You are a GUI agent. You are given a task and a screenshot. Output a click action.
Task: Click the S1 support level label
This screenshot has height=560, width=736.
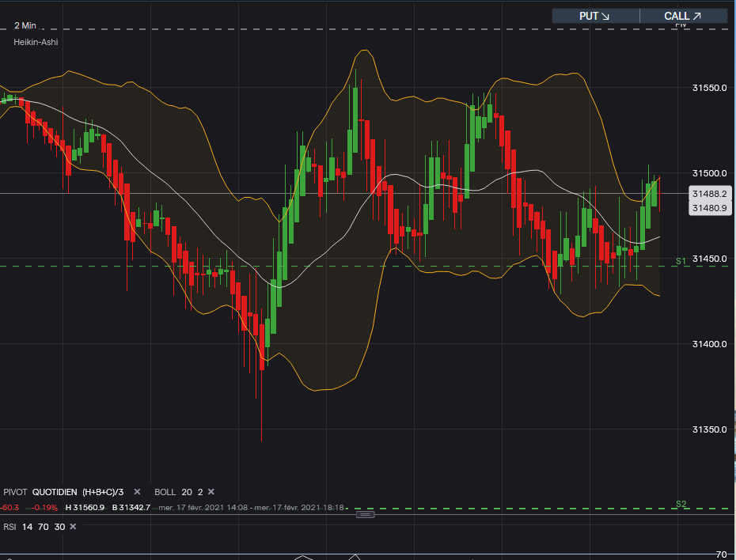click(681, 261)
